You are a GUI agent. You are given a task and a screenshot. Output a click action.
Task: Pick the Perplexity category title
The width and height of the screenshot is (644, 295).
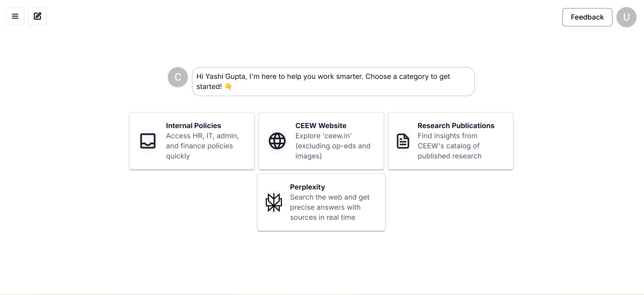tap(307, 187)
